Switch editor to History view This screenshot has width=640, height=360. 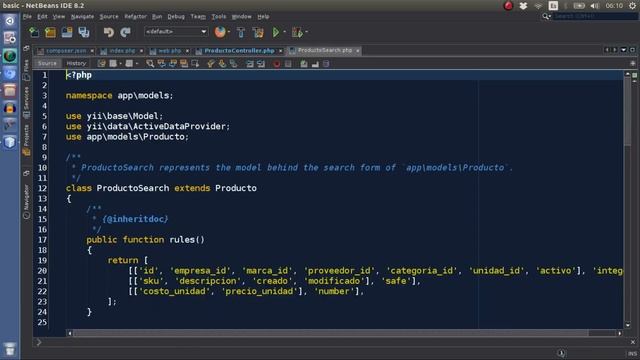click(x=76, y=63)
